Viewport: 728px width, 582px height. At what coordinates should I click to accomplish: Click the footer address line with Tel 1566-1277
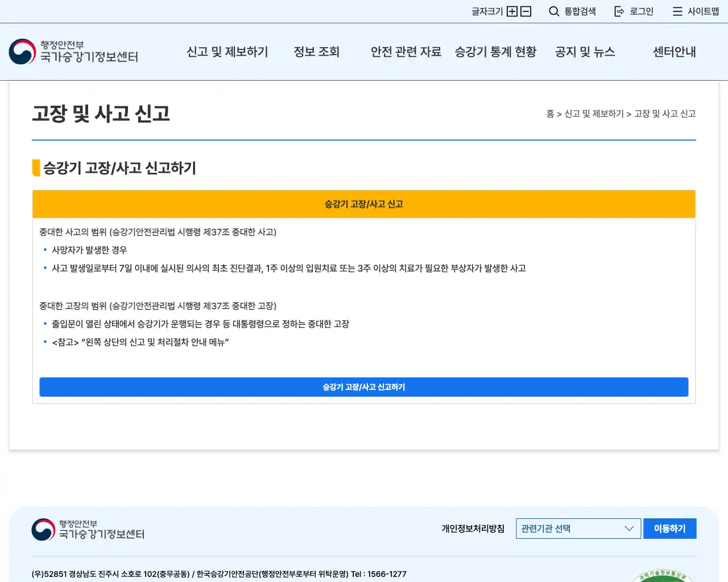coord(219,574)
